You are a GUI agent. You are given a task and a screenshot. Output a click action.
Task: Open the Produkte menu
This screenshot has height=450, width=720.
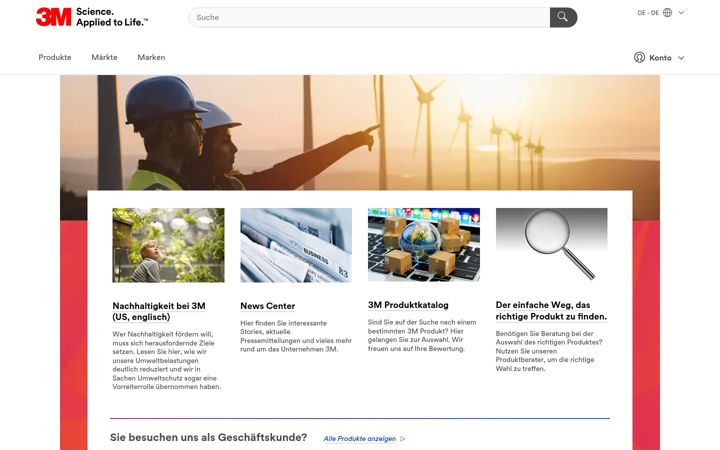[55, 57]
